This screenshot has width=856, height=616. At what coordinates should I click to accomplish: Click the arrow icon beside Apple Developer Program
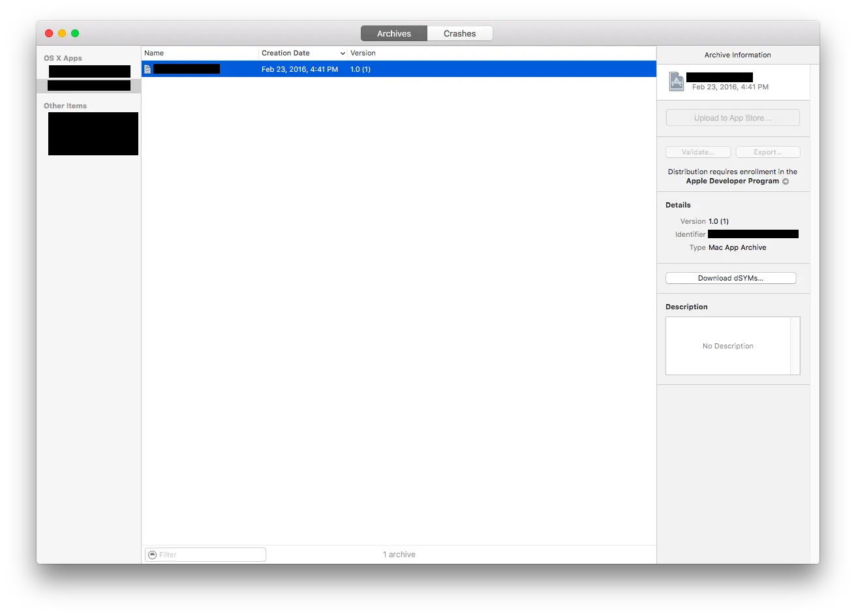(786, 181)
